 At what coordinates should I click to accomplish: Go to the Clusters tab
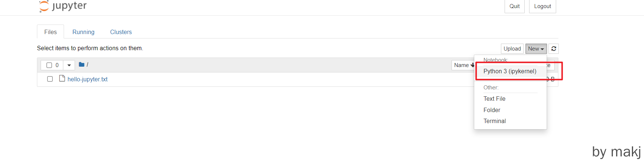tap(121, 32)
